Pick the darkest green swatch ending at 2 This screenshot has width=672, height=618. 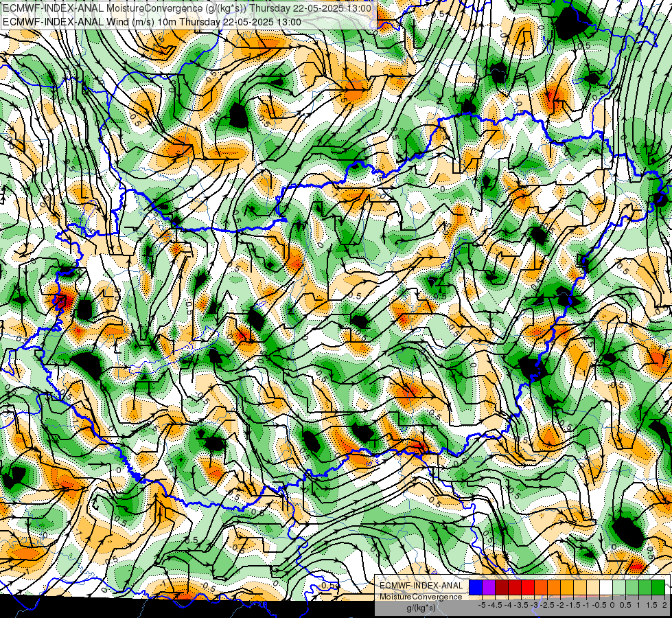click(x=658, y=587)
